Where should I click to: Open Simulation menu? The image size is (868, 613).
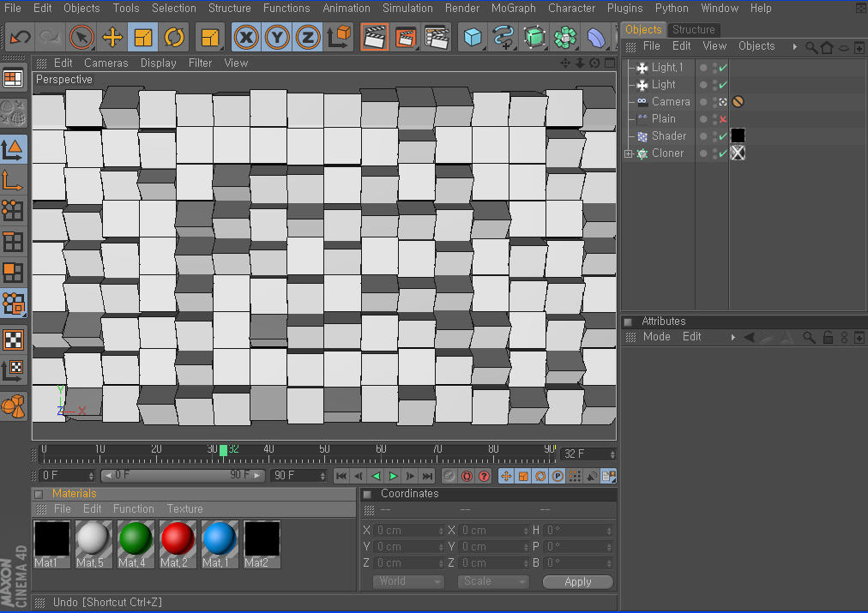[x=407, y=9]
